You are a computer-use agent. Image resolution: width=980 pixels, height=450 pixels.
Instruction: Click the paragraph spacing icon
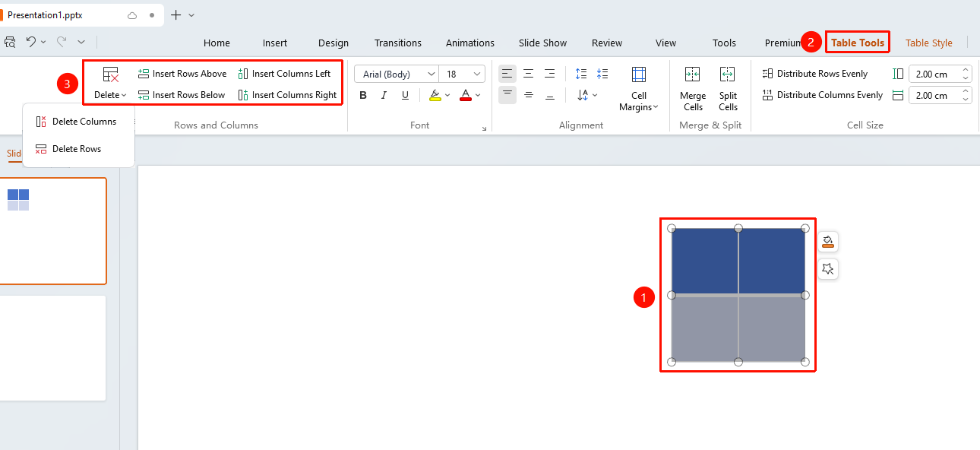click(x=602, y=74)
